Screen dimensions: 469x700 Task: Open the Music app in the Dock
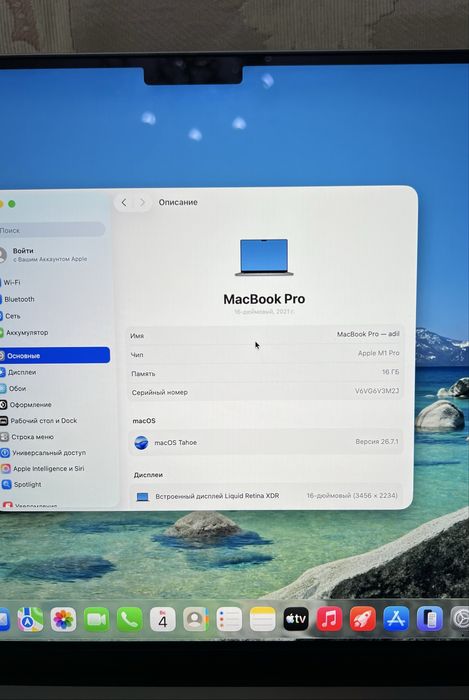(x=329, y=620)
